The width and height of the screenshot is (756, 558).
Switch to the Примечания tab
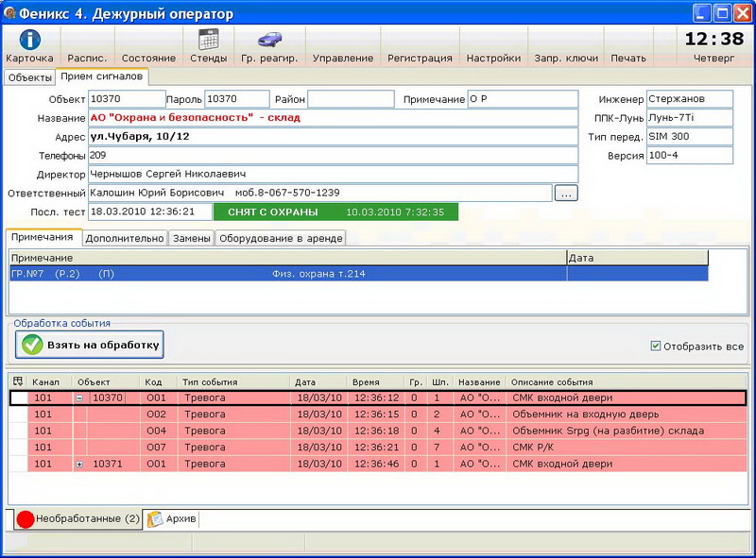pos(43,237)
